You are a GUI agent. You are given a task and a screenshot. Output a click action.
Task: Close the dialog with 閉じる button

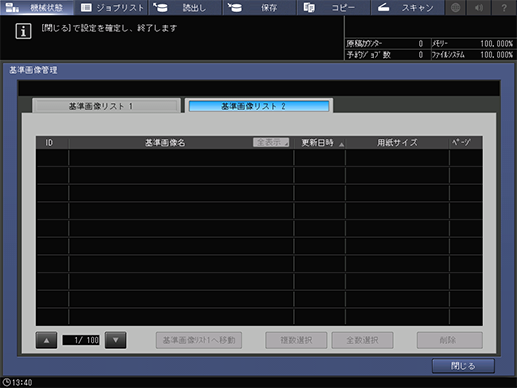coord(463,366)
